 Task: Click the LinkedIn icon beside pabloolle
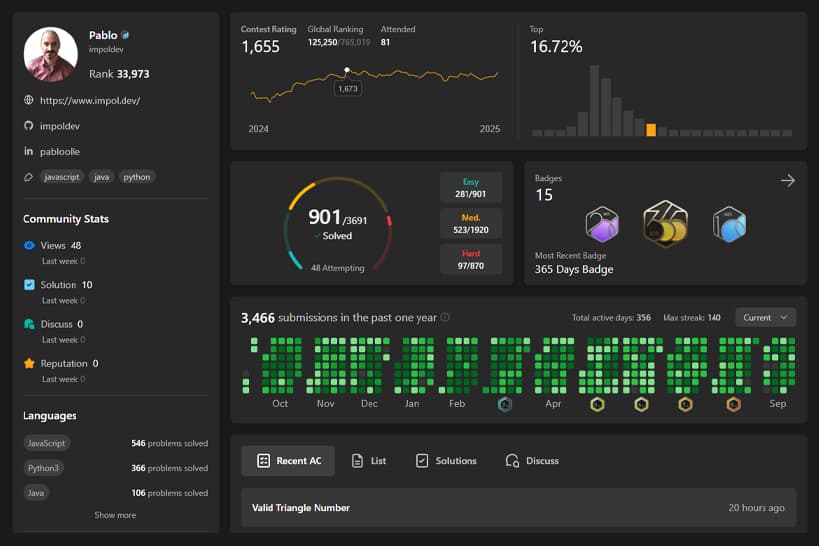29,151
